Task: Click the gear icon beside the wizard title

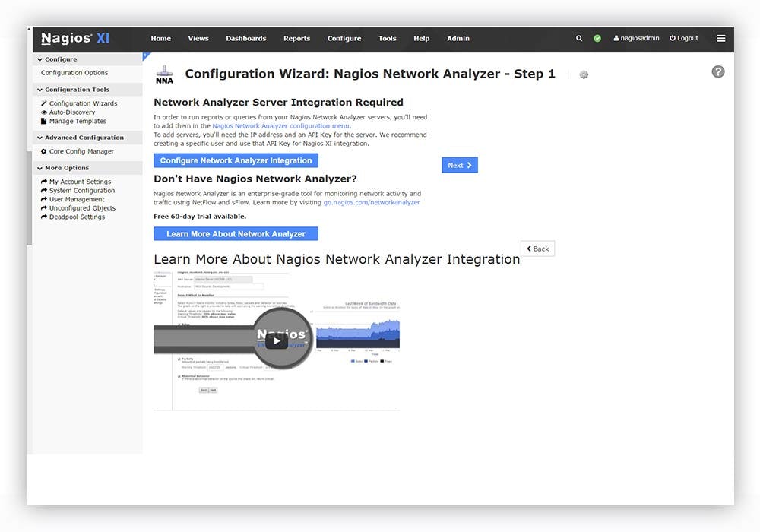Action: 584,74
